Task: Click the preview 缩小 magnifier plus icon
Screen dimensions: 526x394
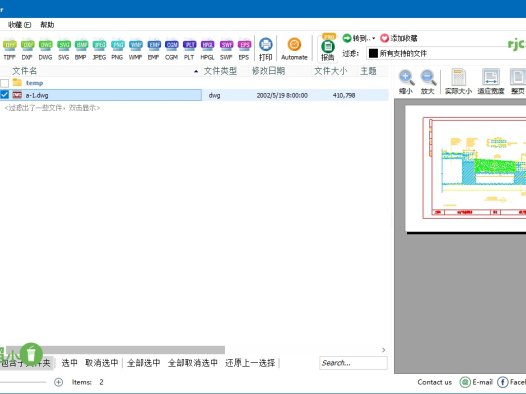Action: click(x=406, y=82)
